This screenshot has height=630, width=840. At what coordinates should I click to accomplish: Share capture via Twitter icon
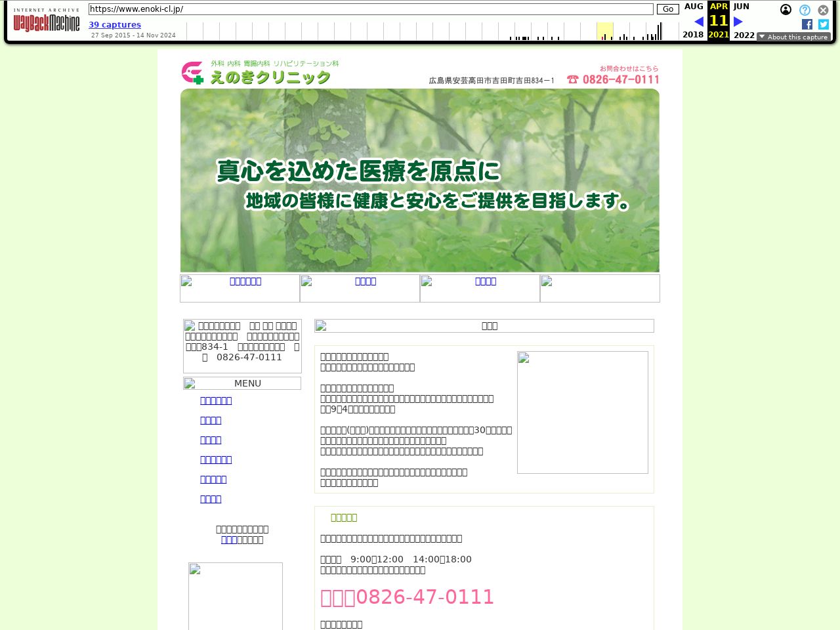tap(824, 24)
